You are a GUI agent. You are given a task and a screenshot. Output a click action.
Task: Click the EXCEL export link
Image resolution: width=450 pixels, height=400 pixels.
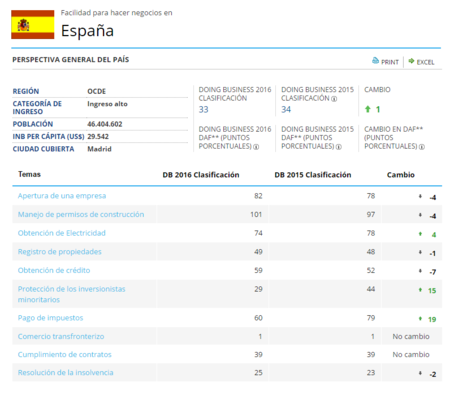[425, 62]
